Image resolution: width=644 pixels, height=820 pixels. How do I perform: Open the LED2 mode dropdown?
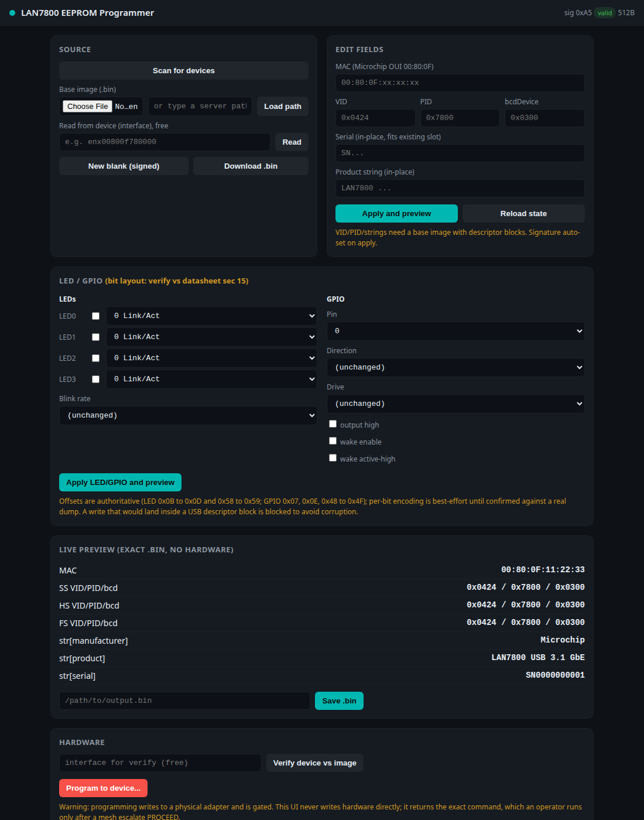tap(211, 358)
